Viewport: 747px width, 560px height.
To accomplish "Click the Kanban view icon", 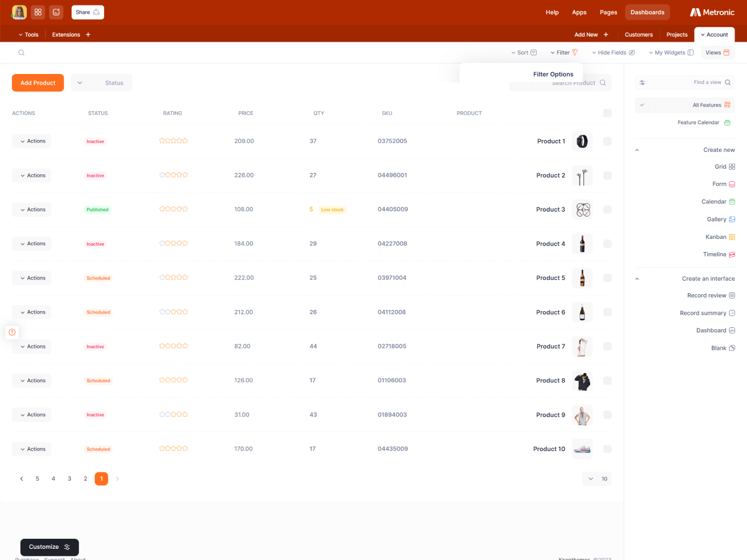I will (732, 237).
